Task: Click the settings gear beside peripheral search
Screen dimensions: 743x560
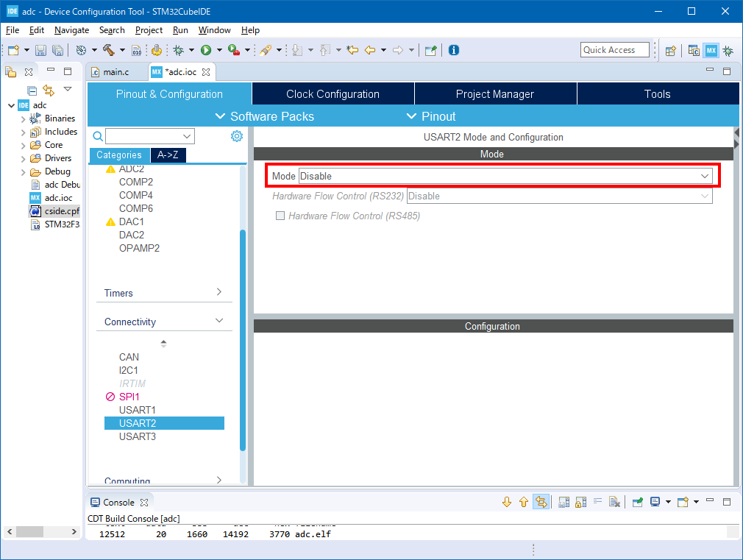Action: [x=236, y=137]
